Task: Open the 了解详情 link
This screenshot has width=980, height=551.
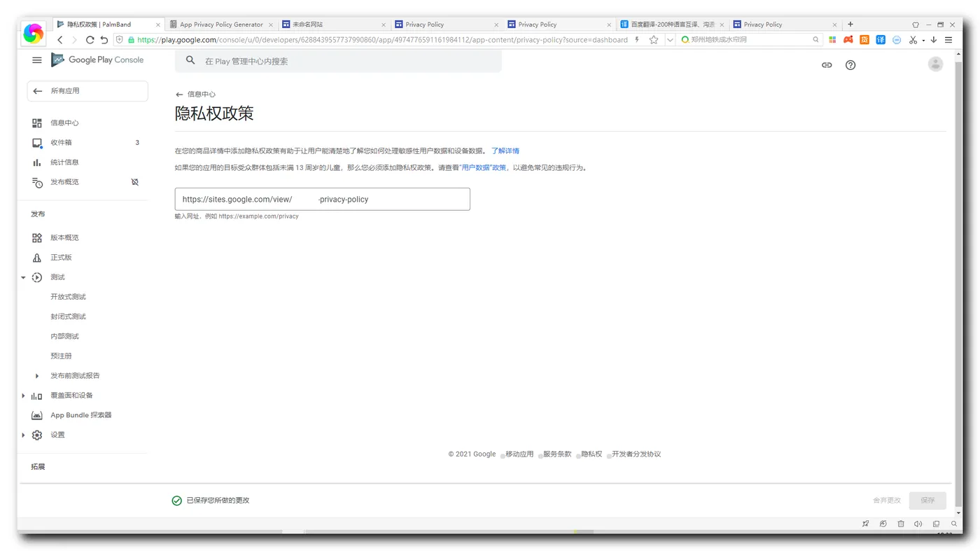Action: tap(505, 151)
